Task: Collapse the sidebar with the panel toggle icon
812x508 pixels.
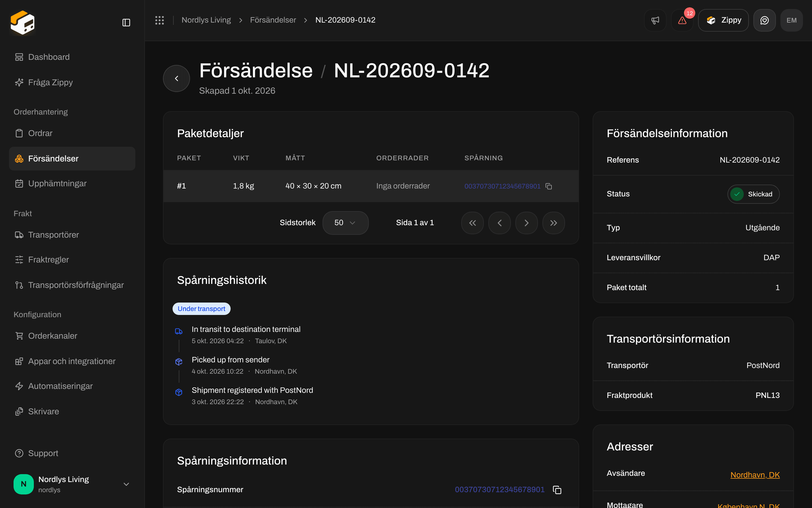Action: (126, 23)
